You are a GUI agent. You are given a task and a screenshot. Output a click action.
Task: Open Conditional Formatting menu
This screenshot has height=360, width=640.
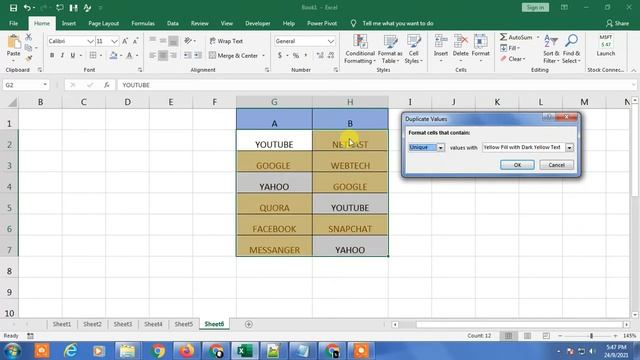click(359, 49)
